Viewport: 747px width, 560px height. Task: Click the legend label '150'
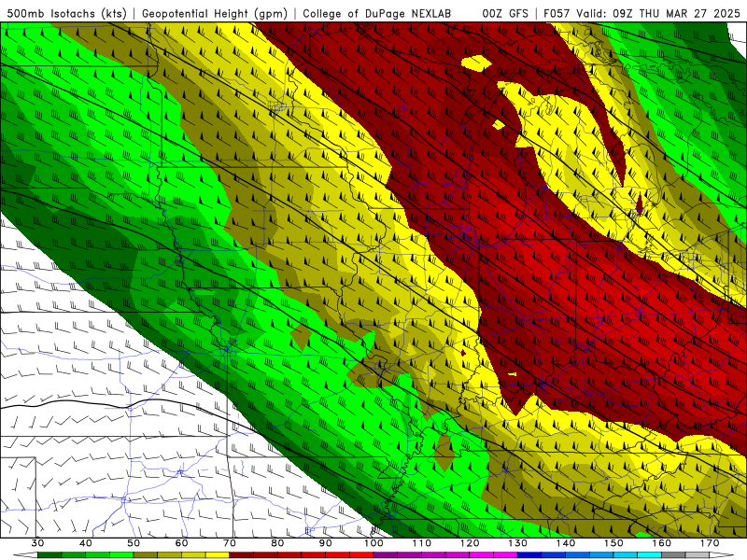point(613,543)
